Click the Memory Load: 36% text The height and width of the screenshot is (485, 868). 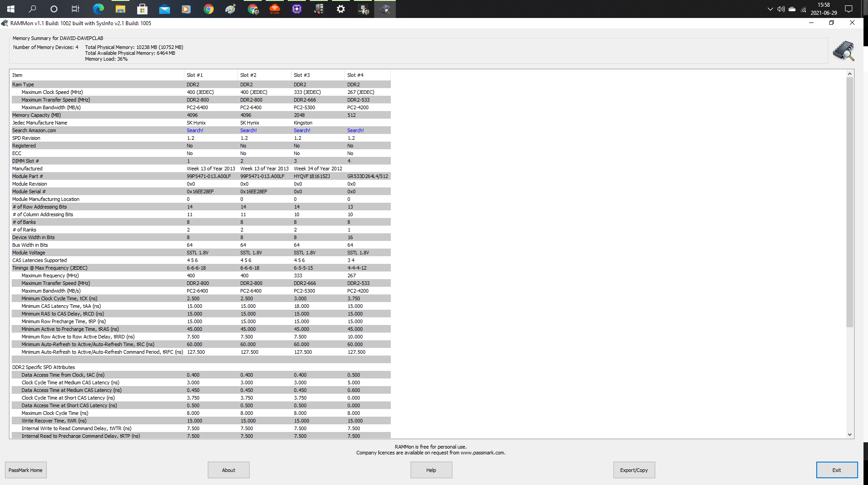pyautogui.click(x=106, y=59)
